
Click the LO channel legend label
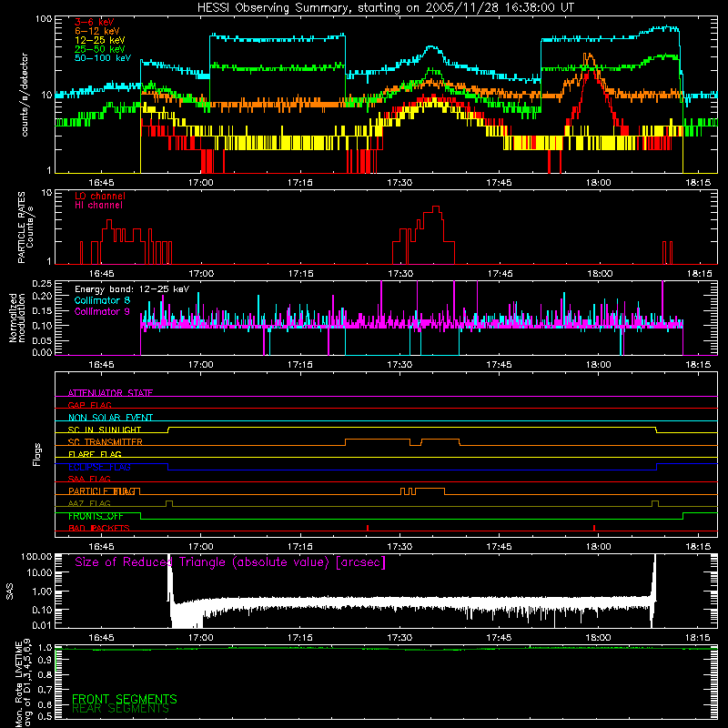[x=100, y=196]
